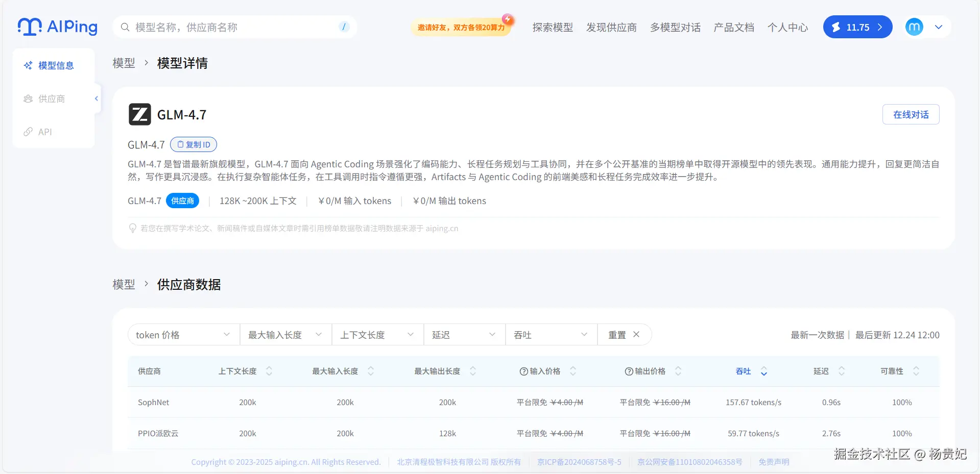The height and width of the screenshot is (474, 980).
Task: Click the SophNet supplier name
Action: pos(153,402)
